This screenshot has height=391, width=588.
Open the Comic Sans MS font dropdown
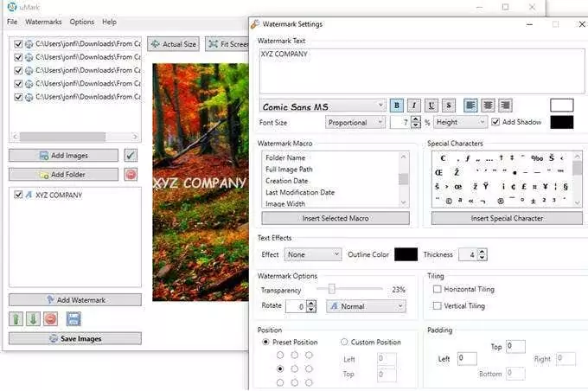(x=323, y=106)
